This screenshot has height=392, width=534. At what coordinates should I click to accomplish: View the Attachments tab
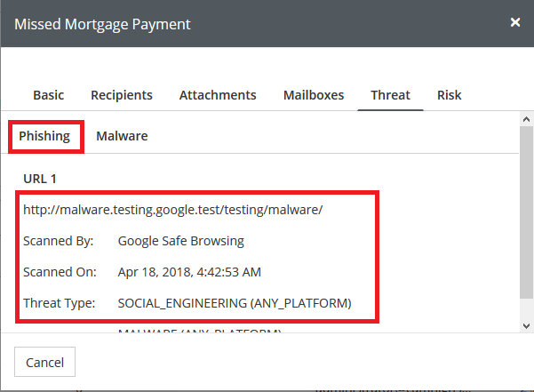pyautogui.click(x=218, y=95)
